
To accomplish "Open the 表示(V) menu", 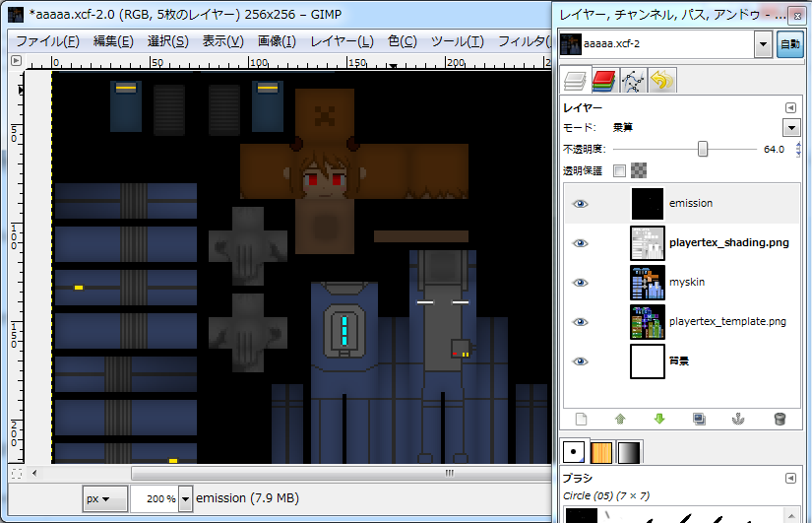I will click(223, 41).
